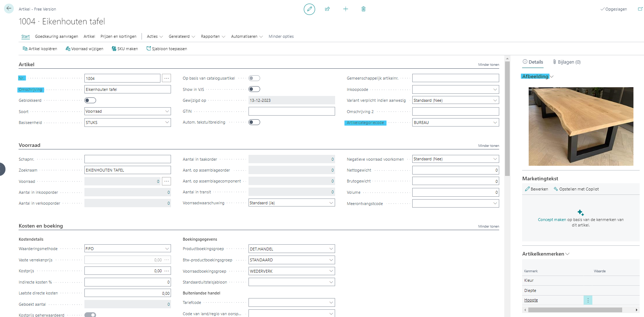
Task: Click the Eikenhouten tafel product image
Action: (581, 127)
